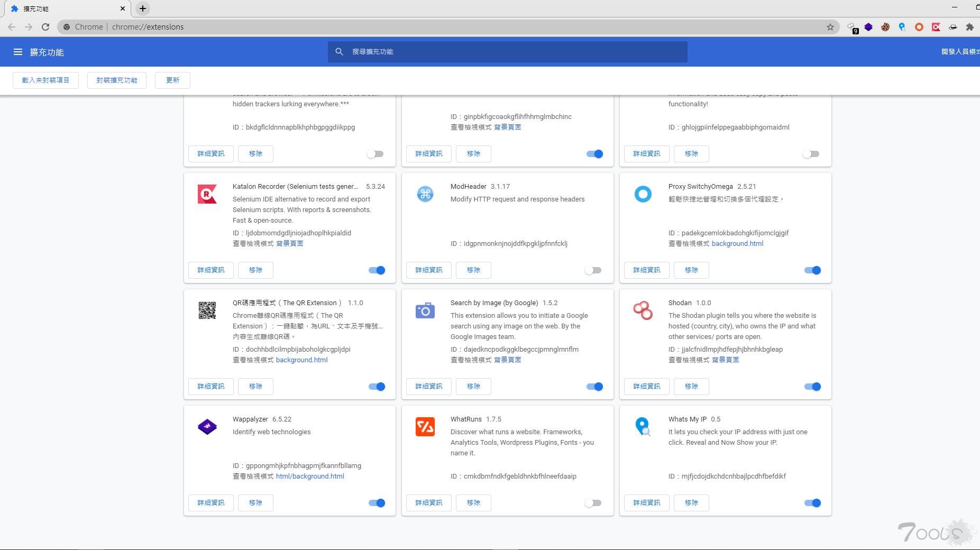This screenshot has height=550, width=980.
Task: Go back to previous page
Action: [12, 27]
